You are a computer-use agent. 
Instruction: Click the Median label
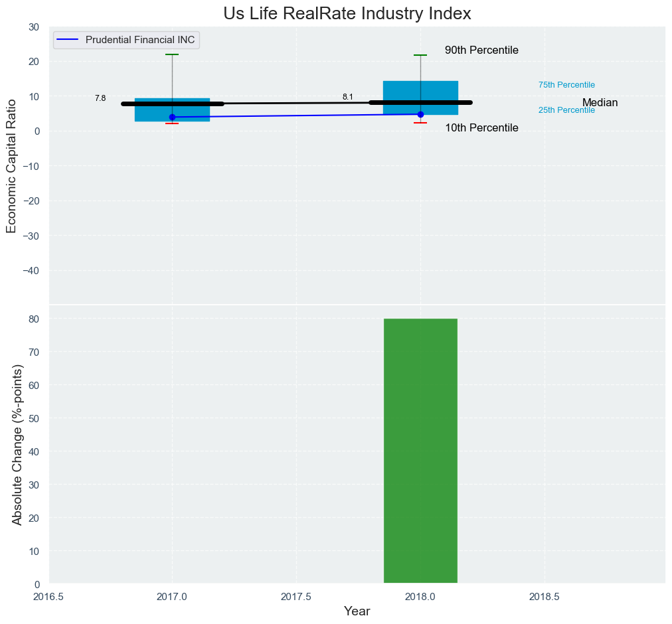point(600,103)
